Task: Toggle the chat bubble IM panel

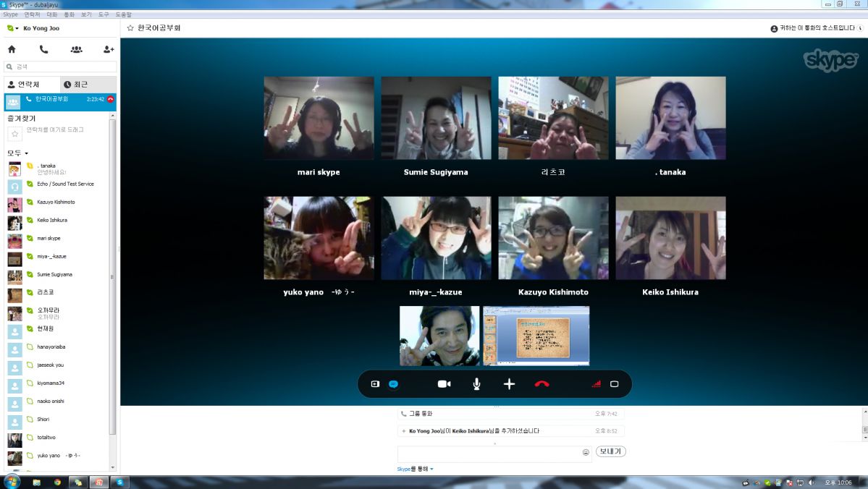Action: coord(394,384)
